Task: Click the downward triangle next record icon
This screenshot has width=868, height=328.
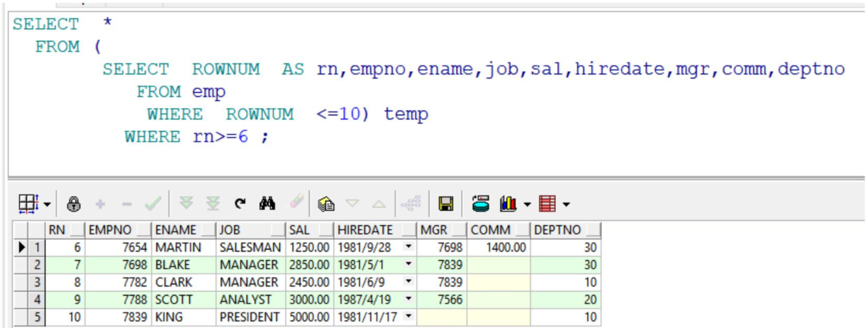Action: point(352,204)
